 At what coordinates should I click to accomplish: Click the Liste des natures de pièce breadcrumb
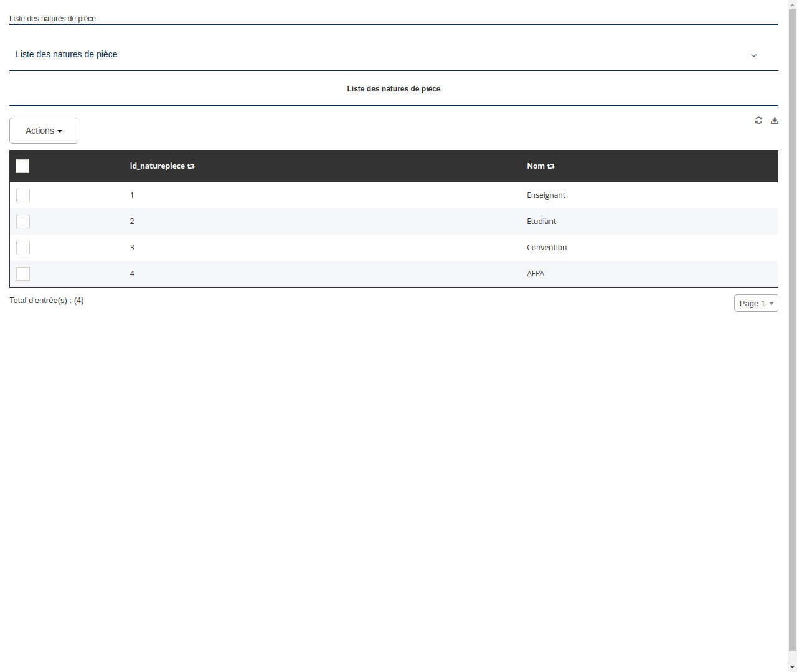(x=52, y=19)
